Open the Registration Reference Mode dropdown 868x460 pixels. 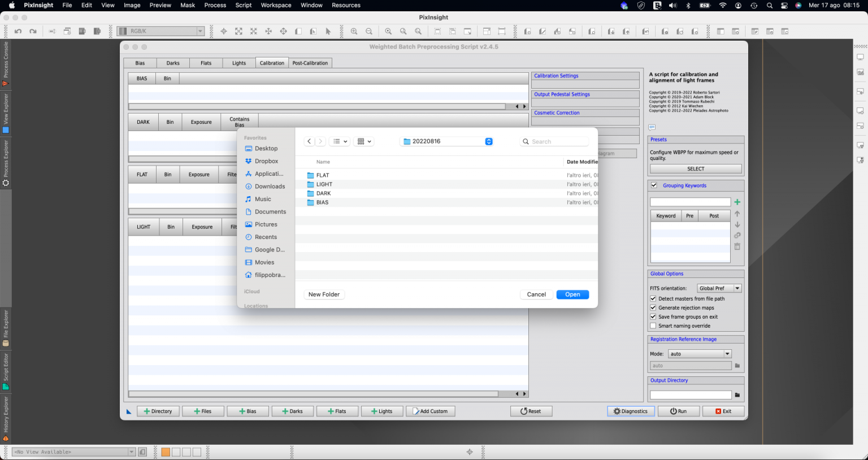(699, 353)
